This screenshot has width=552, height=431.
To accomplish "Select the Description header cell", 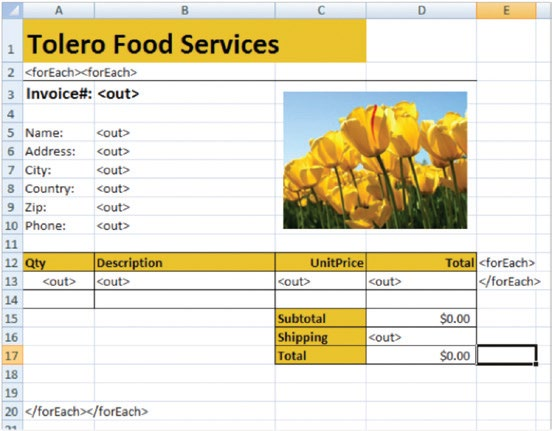I will coord(184,263).
